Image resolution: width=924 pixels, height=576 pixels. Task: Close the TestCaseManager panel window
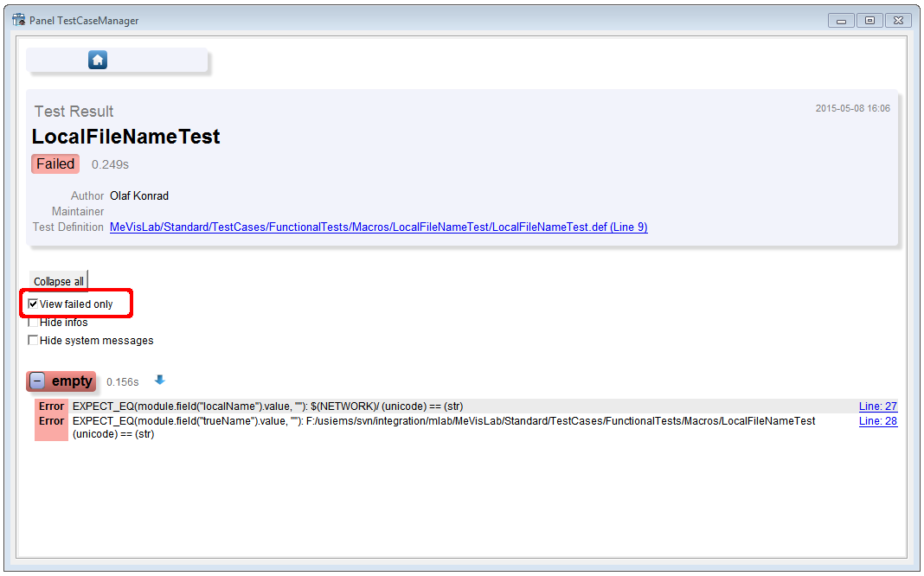898,21
